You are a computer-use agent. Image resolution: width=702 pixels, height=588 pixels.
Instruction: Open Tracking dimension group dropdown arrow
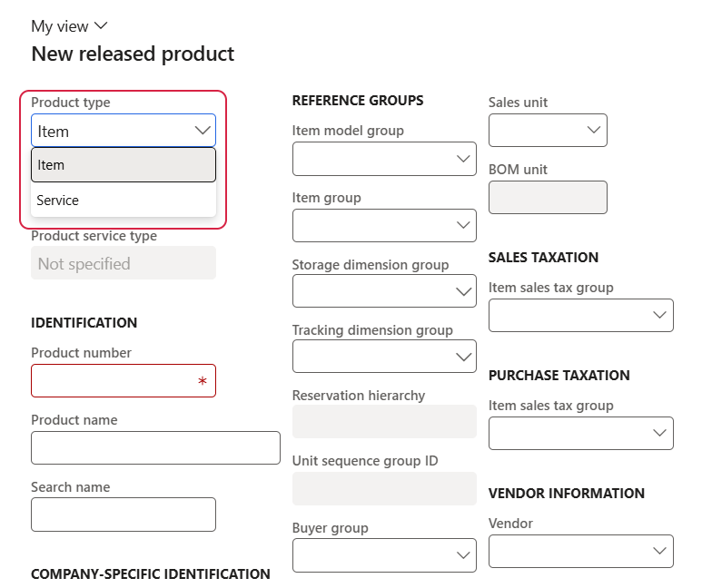[x=463, y=357]
